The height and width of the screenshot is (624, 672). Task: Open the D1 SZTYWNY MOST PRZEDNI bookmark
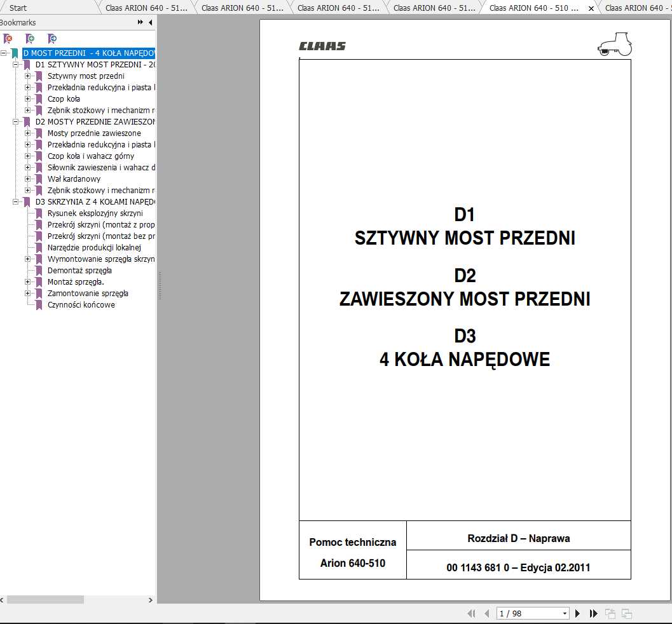(x=95, y=65)
